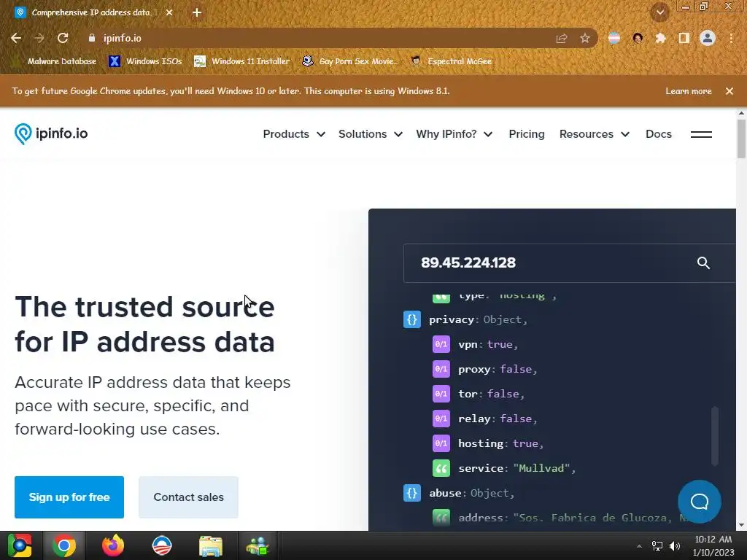The width and height of the screenshot is (747, 560).
Task: Select the proxy boolean type icon
Action: pyautogui.click(x=441, y=369)
